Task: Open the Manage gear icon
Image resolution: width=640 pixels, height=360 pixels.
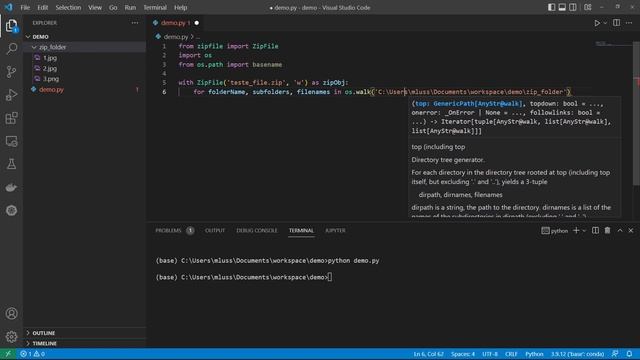Action: (x=11, y=336)
